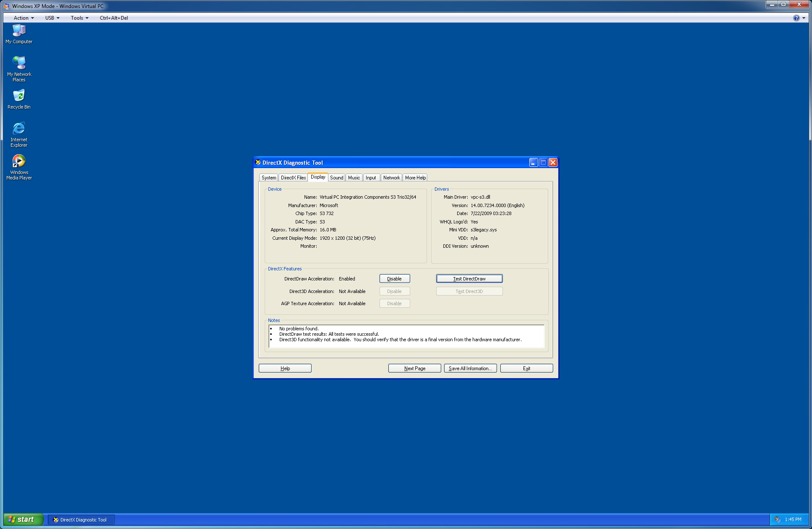Expand the arrow next to the help icon
The height and width of the screenshot is (529, 812).
[x=804, y=18]
